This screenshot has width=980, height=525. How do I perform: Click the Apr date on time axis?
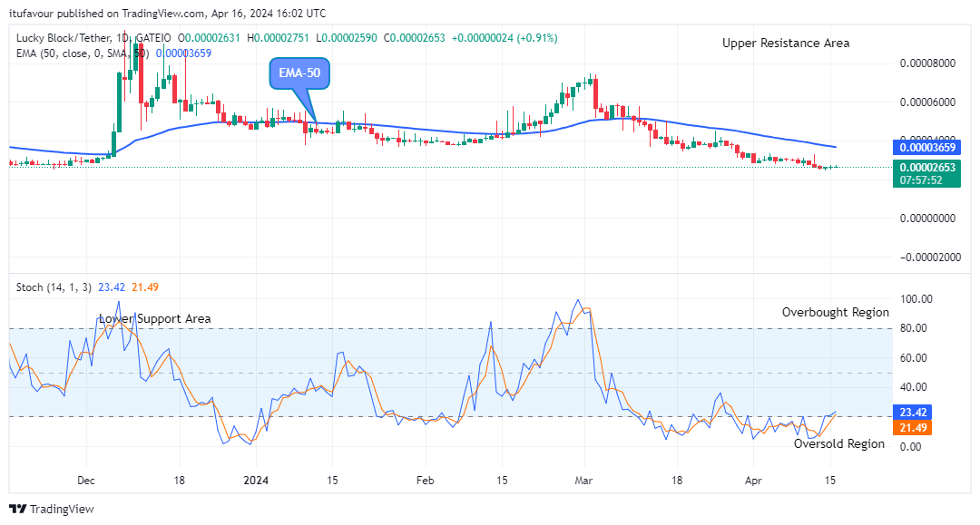click(753, 481)
